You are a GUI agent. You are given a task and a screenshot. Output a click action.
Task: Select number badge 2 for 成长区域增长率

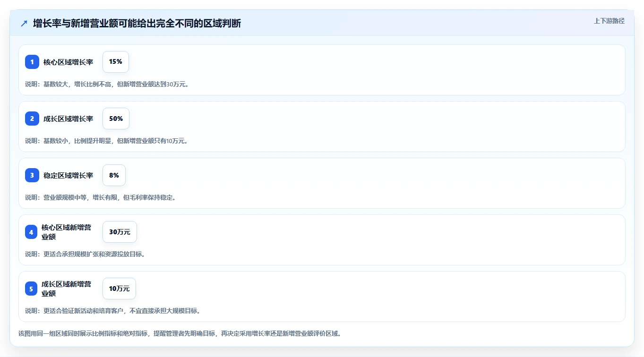pos(32,119)
